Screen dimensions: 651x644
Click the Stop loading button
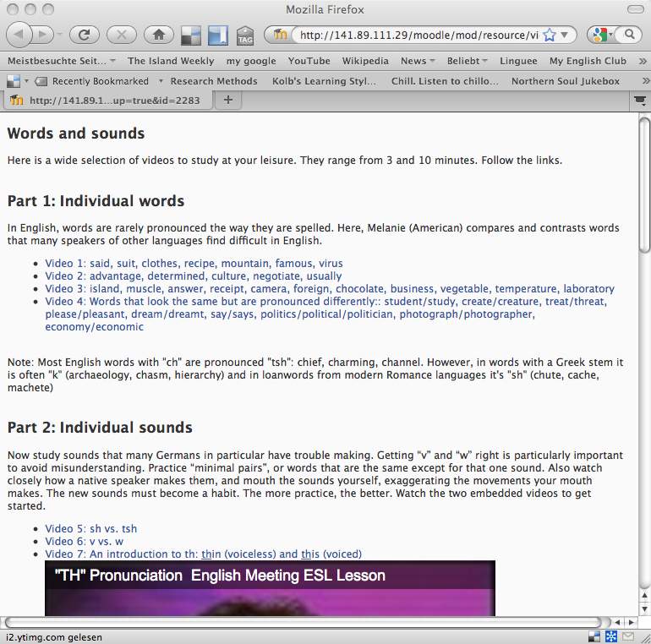coord(121,35)
